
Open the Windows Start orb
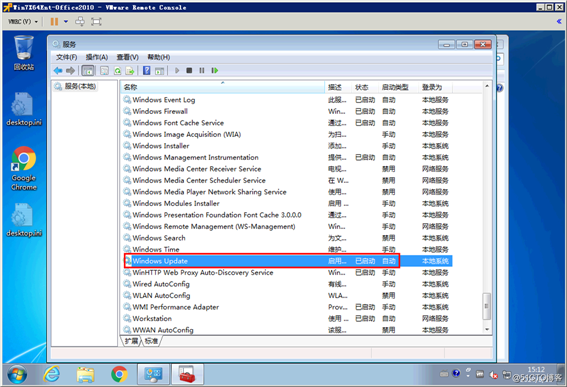17,375
